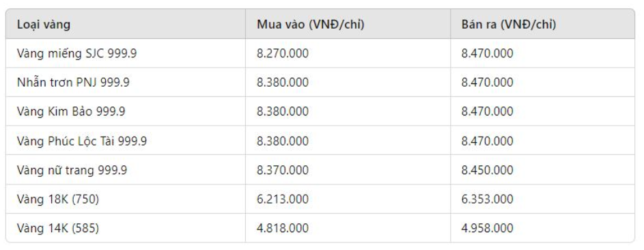
Task: Select the "Vàng Kim Bảo 999.9" cell
Action: [x=126, y=111]
